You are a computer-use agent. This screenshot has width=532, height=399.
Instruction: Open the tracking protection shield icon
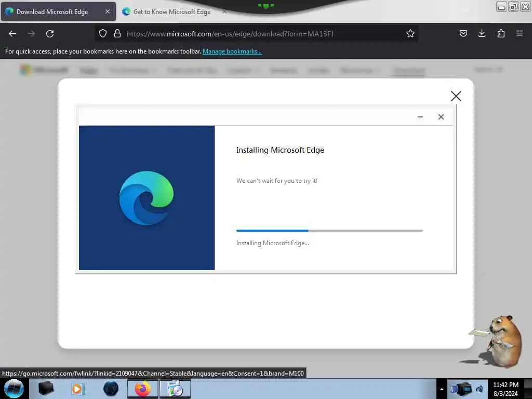click(x=103, y=33)
